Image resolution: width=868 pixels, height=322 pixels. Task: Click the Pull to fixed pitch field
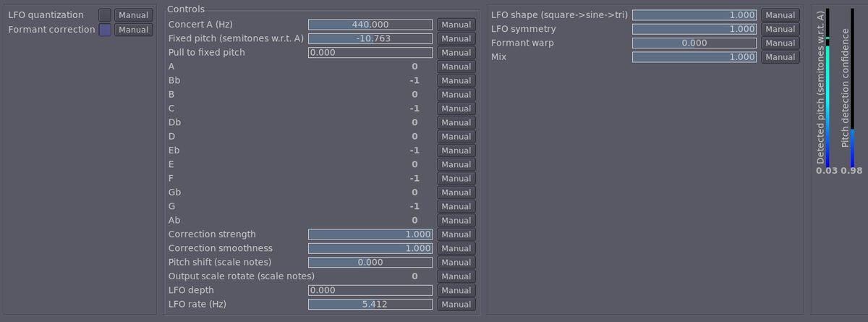(370, 53)
